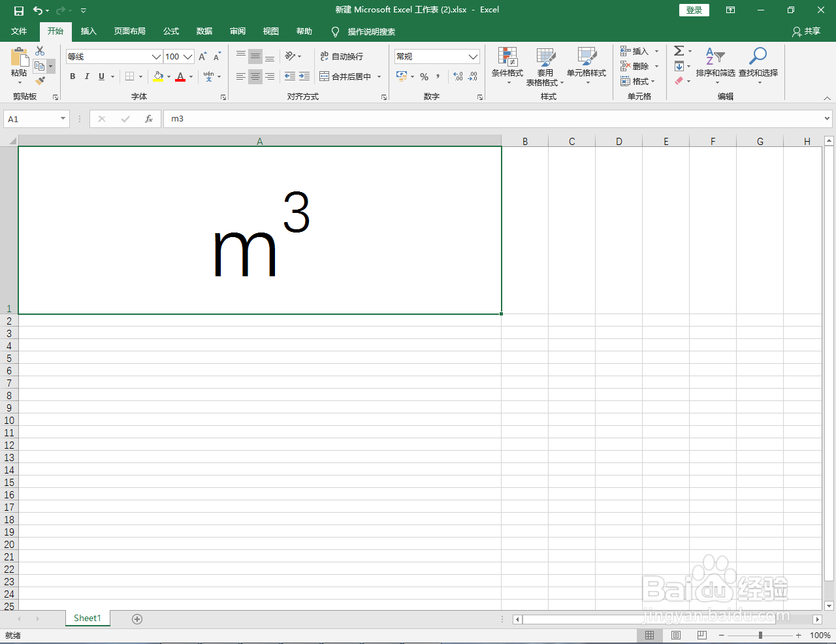This screenshot has width=836, height=644.
Task: Click the Redo arrow icon
Action: click(61, 10)
